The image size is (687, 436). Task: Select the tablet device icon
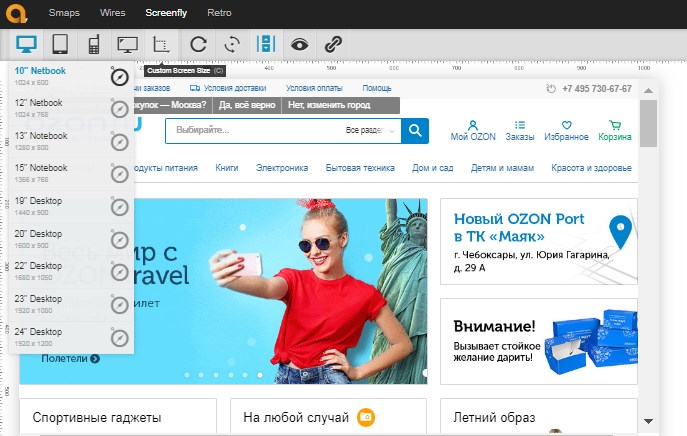60,44
